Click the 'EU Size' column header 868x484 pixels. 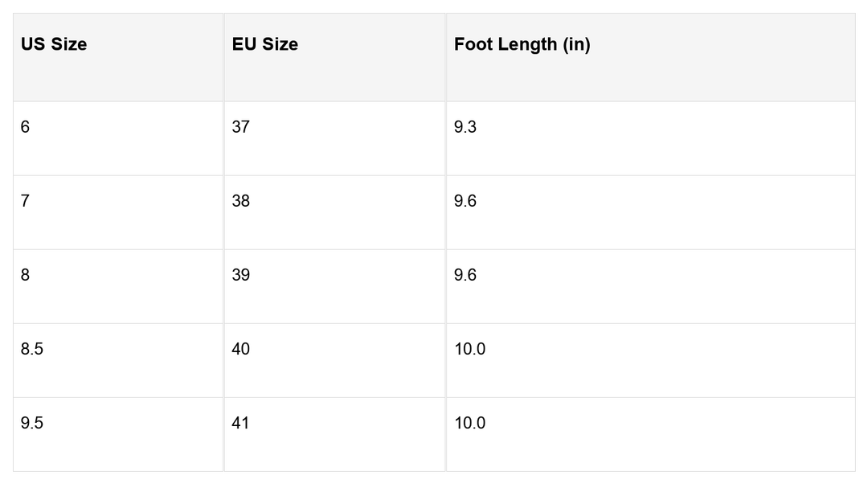coord(265,45)
